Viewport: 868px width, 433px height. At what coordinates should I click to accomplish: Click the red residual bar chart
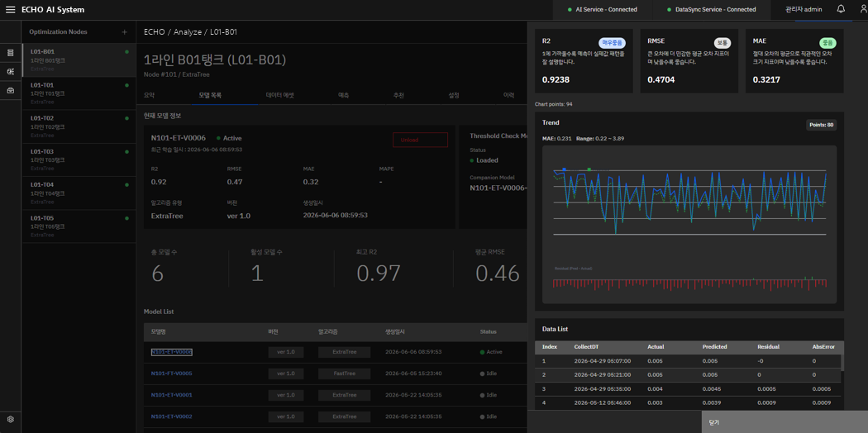pos(689,283)
